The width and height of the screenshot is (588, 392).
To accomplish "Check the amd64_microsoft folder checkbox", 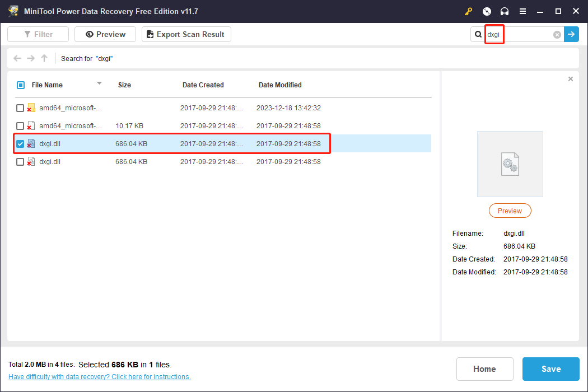I will pyautogui.click(x=20, y=108).
